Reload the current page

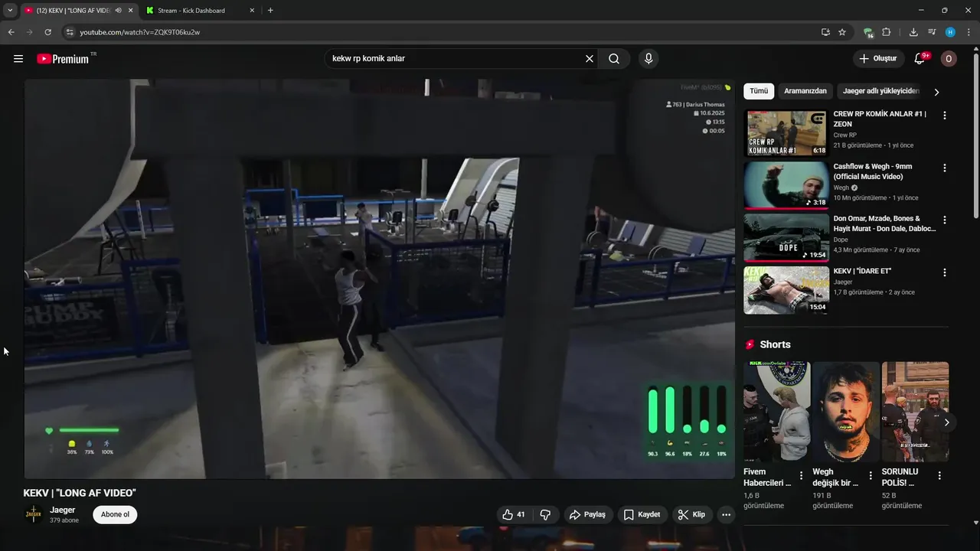47,32
